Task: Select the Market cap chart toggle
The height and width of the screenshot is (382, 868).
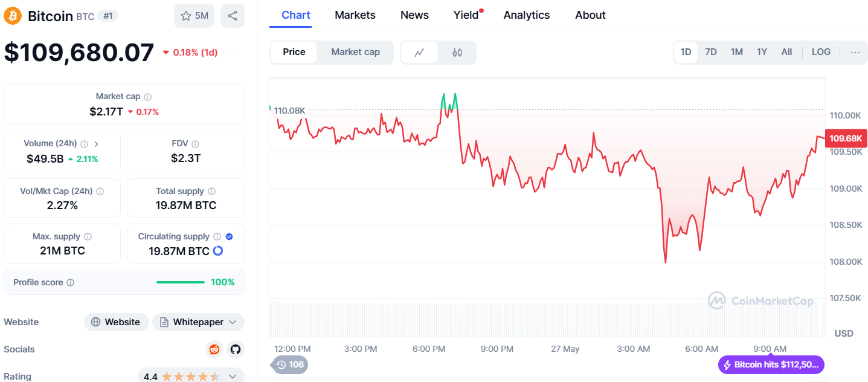Action: pos(356,52)
